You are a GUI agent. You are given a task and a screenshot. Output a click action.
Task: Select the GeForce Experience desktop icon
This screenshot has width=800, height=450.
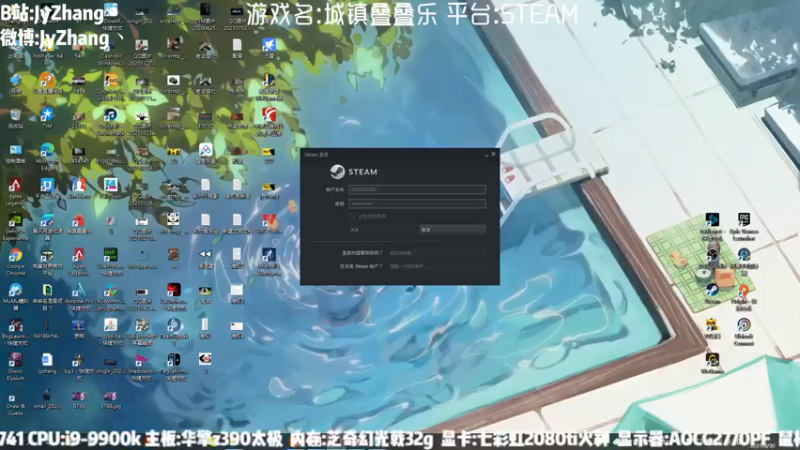[15, 227]
